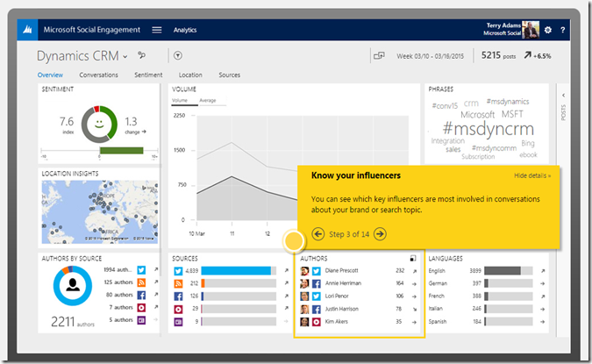Image resolution: width=592 pixels, height=364 pixels.
Task: Click news source icon with 9 posts
Action: coord(178,322)
